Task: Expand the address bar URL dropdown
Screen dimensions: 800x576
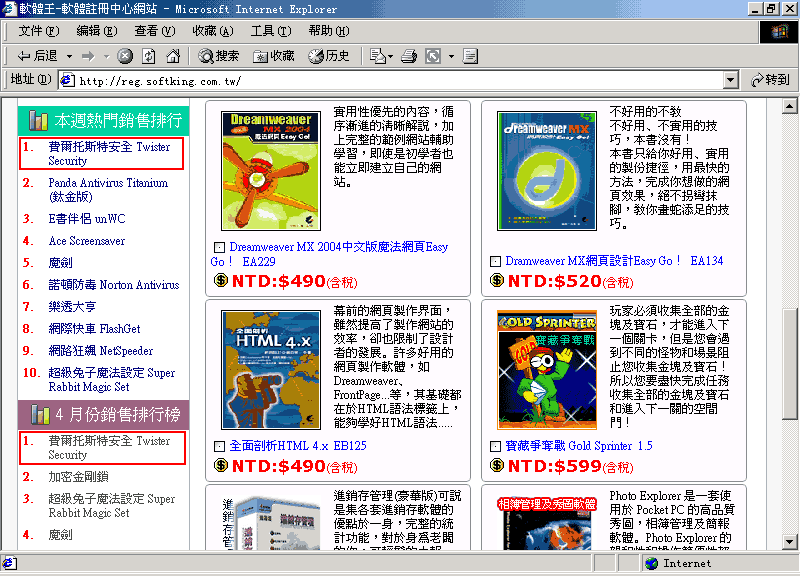Action: (731, 80)
